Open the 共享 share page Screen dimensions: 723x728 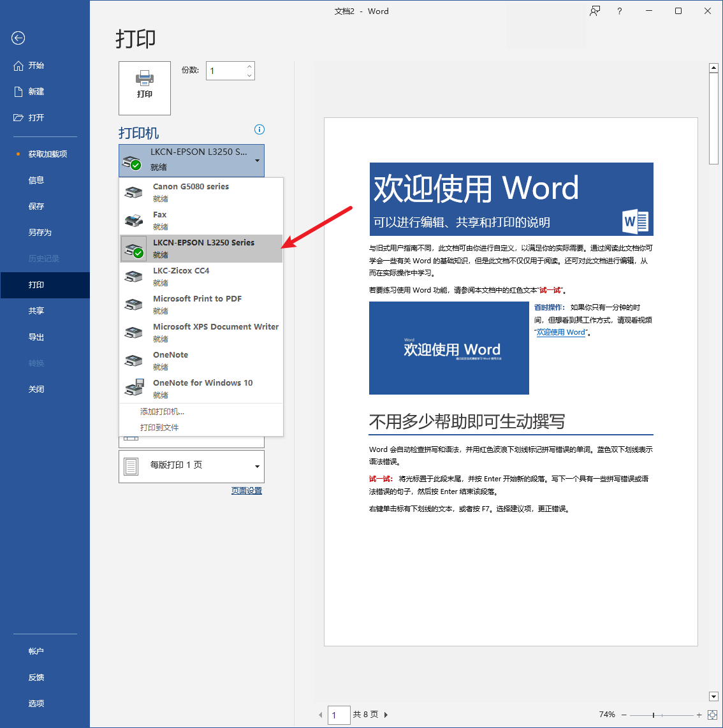coord(45,311)
